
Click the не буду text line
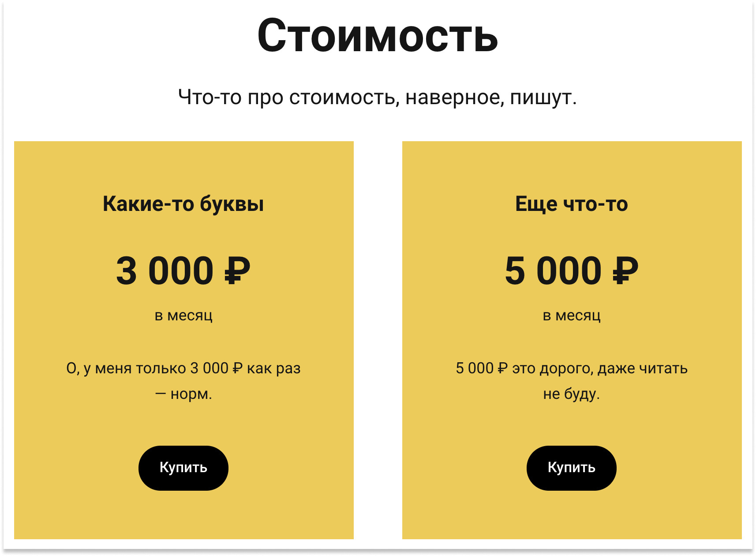[572, 394]
